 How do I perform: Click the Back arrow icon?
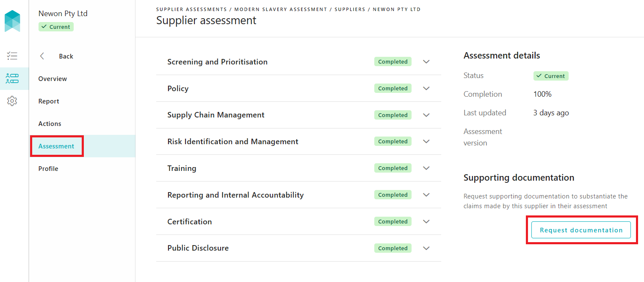pos(42,56)
